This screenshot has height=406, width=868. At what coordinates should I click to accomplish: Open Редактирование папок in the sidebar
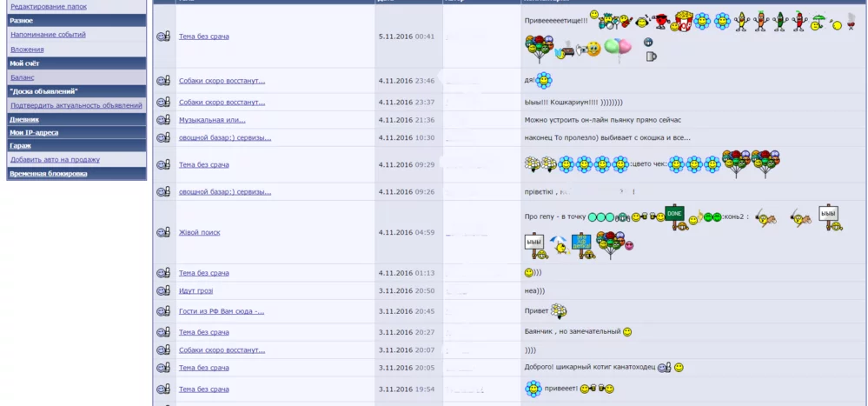pyautogui.click(x=49, y=7)
